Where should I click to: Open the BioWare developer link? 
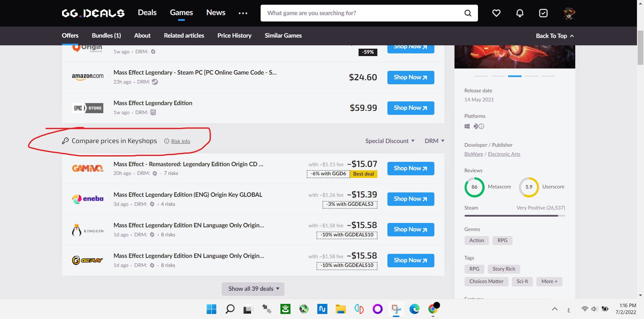coord(474,154)
